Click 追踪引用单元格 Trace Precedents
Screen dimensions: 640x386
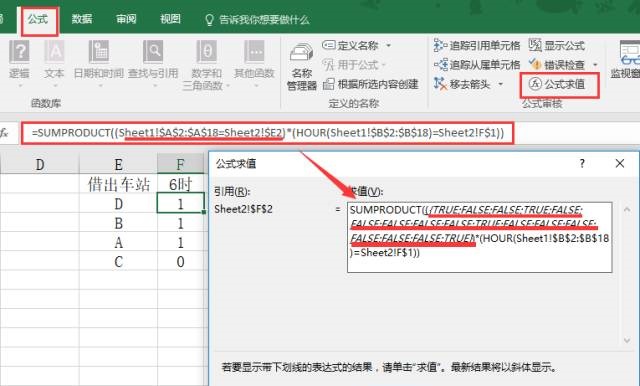coord(477,45)
